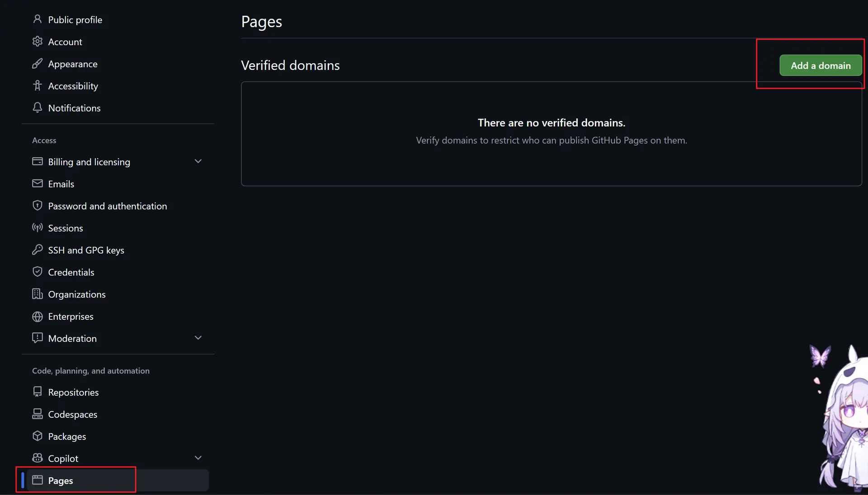Image resolution: width=868 pixels, height=495 pixels.
Task: Click the Billing credit card icon
Action: [38, 162]
